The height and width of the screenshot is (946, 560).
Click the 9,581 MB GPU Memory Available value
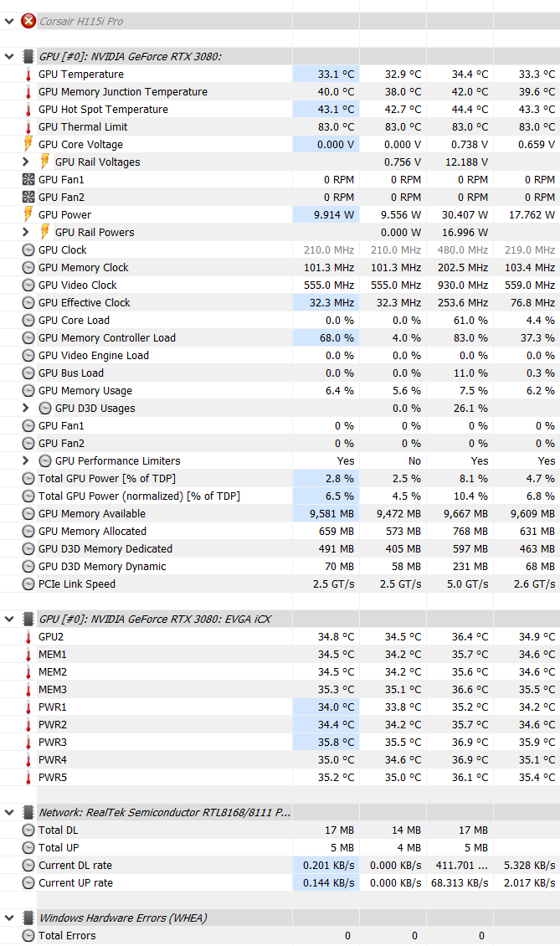coord(331,513)
